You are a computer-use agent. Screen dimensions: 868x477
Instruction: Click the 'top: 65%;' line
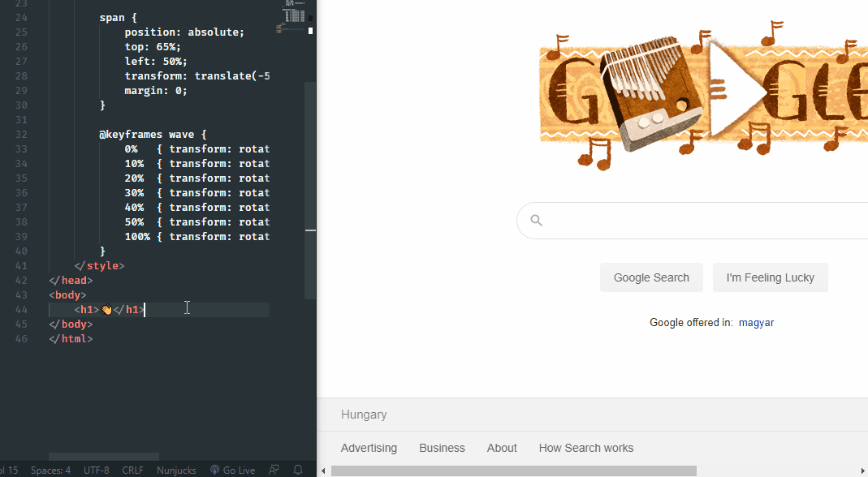(153, 47)
